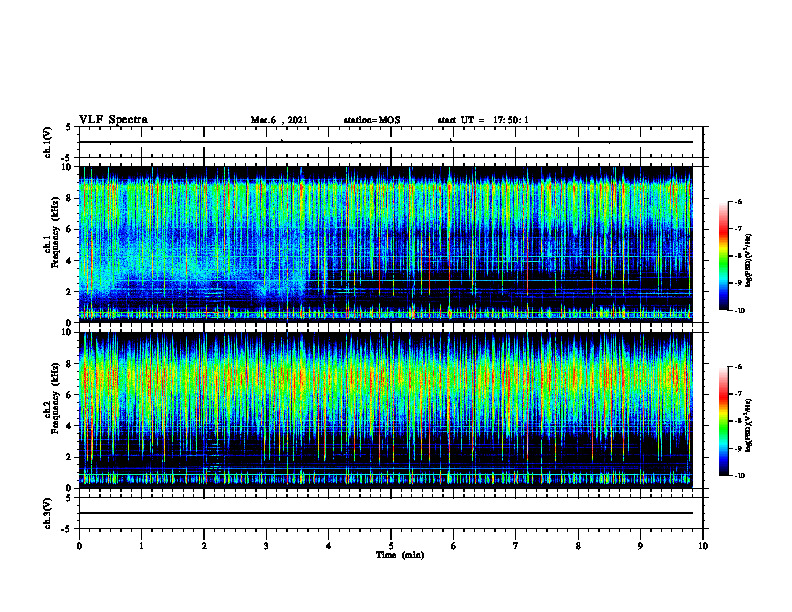The width and height of the screenshot is (792, 612).
Task: Click the "-10" label on ch.1 colorbar
Action: pyautogui.click(x=739, y=311)
